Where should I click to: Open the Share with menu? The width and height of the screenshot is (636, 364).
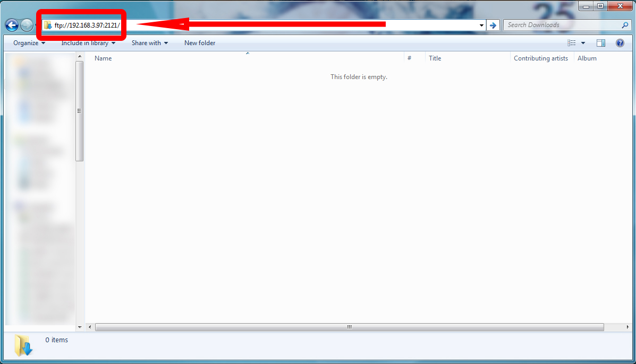(x=150, y=43)
